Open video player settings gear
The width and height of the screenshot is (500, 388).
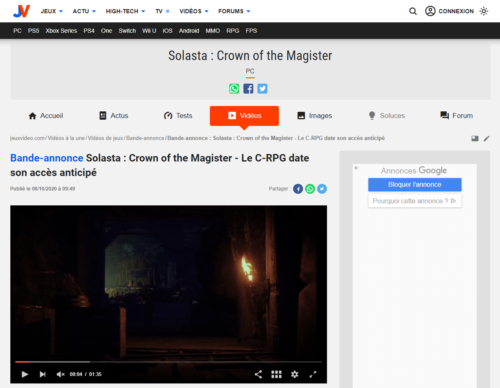(x=295, y=374)
